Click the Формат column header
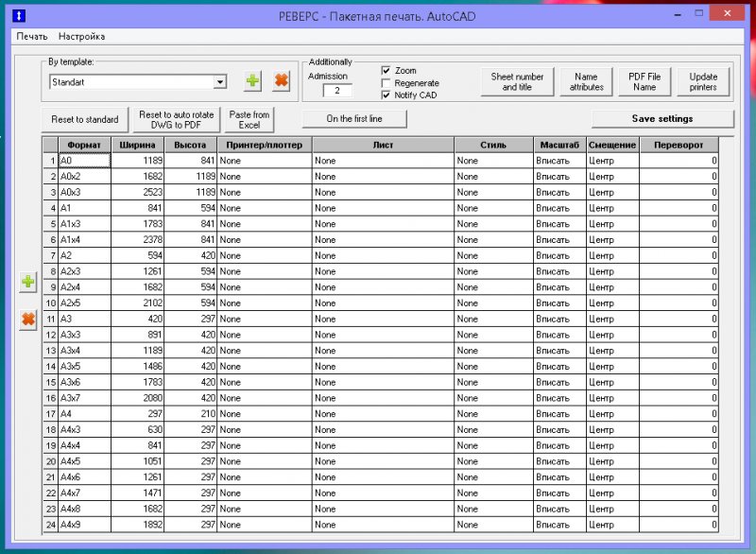 click(84, 146)
